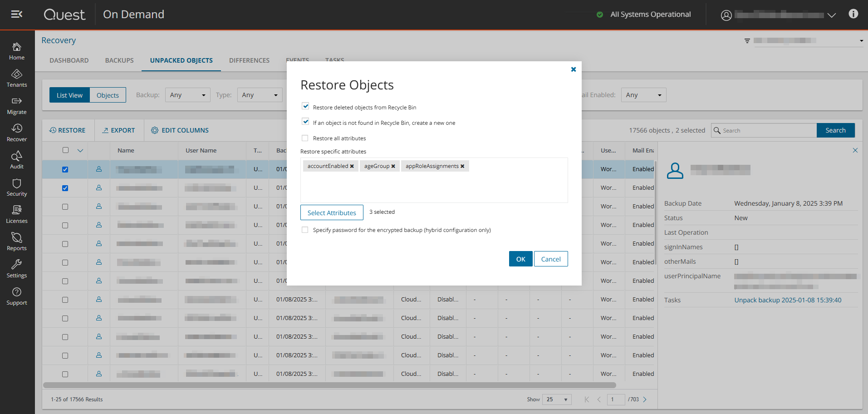Open the Show 25 page size dropdown

pos(557,399)
